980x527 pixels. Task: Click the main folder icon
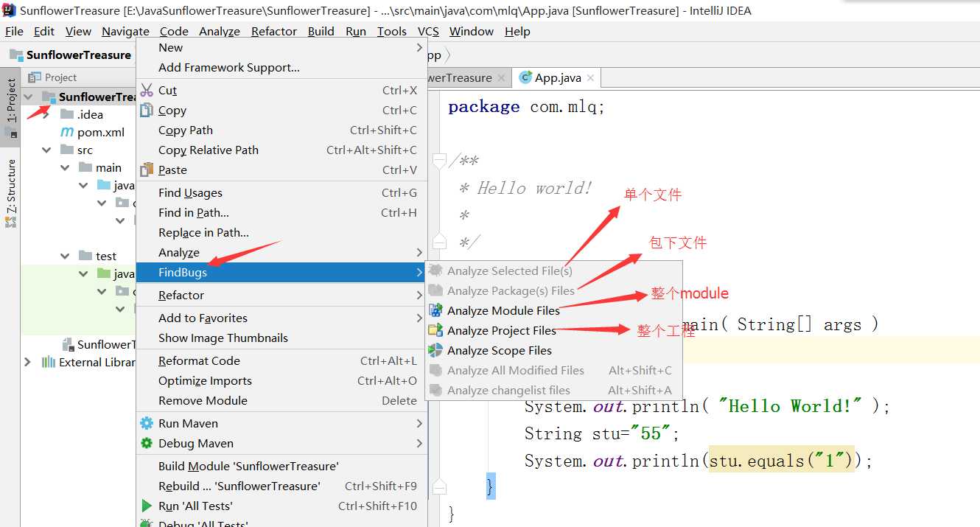[x=85, y=167]
